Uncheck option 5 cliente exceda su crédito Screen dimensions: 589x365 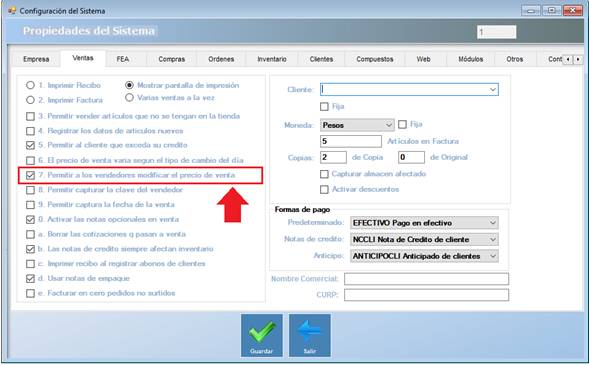30,145
